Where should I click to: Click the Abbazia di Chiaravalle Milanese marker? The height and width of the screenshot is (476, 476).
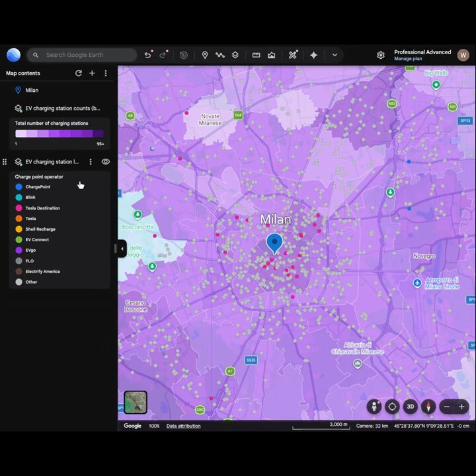click(x=358, y=364)
